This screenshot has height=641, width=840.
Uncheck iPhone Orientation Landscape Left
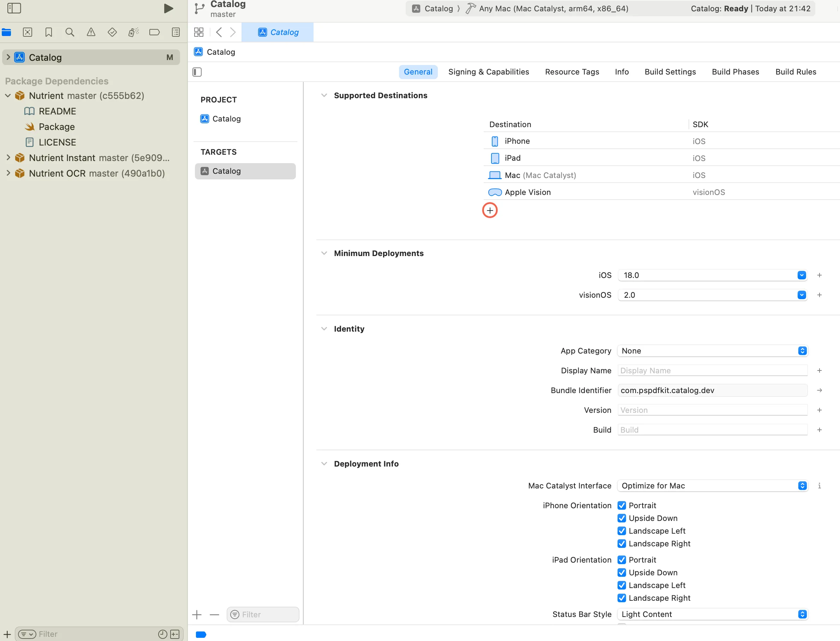coord(621,531)
